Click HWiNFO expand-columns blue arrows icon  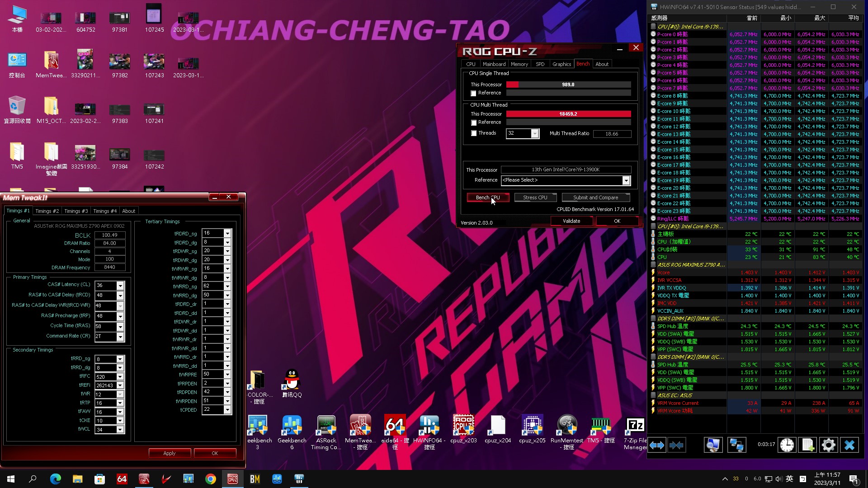coord(657,445)
